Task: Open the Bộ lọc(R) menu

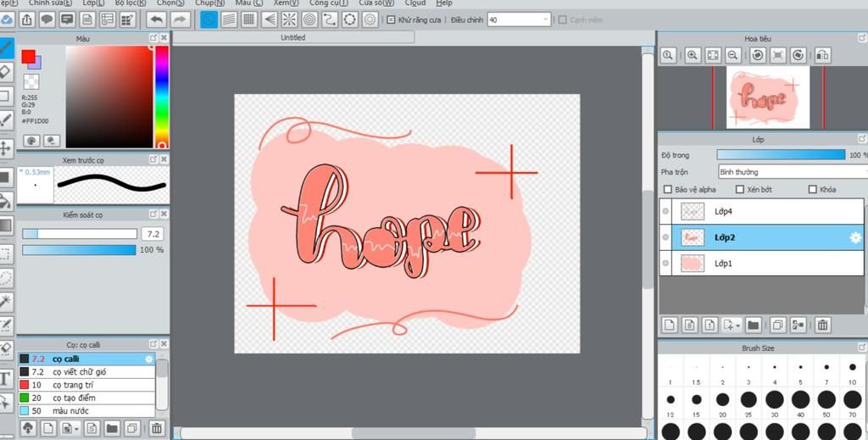Action: tap(131, 3)
